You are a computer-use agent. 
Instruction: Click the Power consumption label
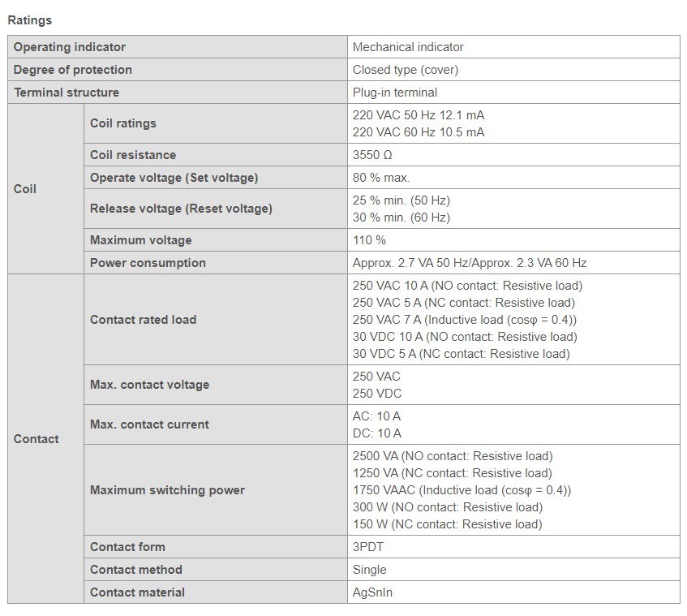click(x=148, y=263)
